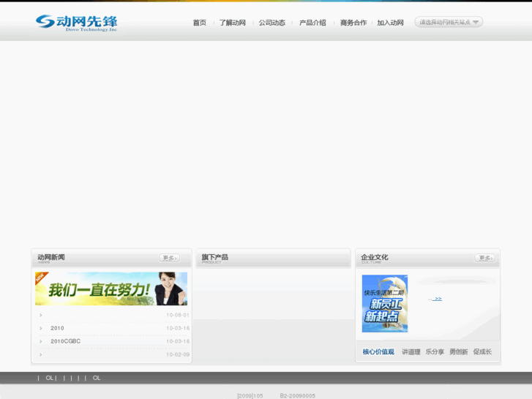Click 更多 button in 企业文化 panel
This screenshot has height=399, width=532.
[485, 258]
